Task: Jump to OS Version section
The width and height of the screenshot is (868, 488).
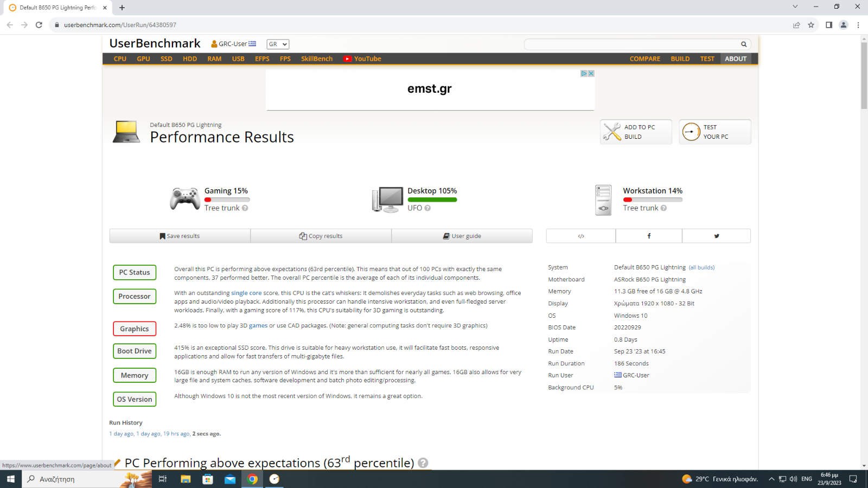Action: coord(135,399)
